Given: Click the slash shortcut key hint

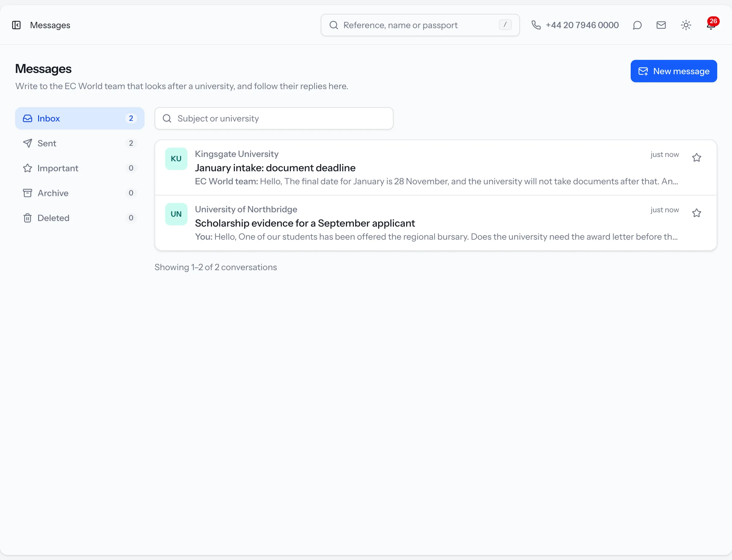Looking at the screenshot, I should (505, 25).
